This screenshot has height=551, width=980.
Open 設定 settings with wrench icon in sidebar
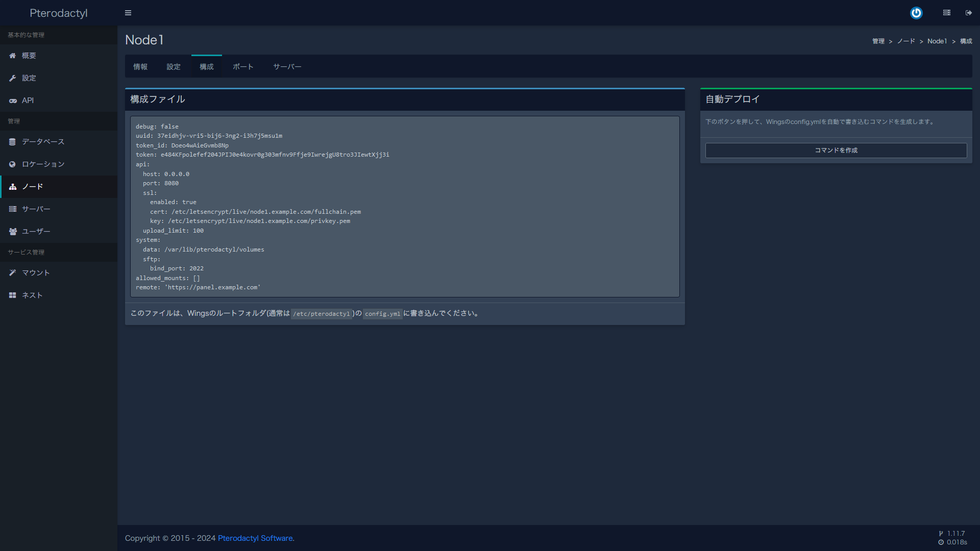(x=29, y=78)
